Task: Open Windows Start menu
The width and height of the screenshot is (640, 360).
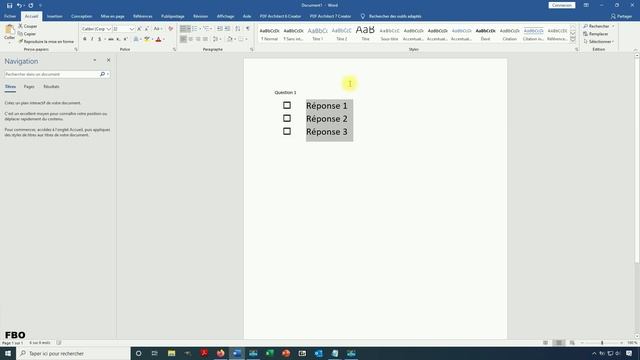Action: [x=8, y=353]
